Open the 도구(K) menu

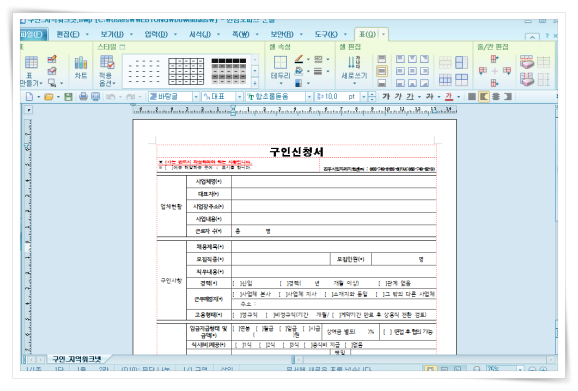tap(326, 34)
